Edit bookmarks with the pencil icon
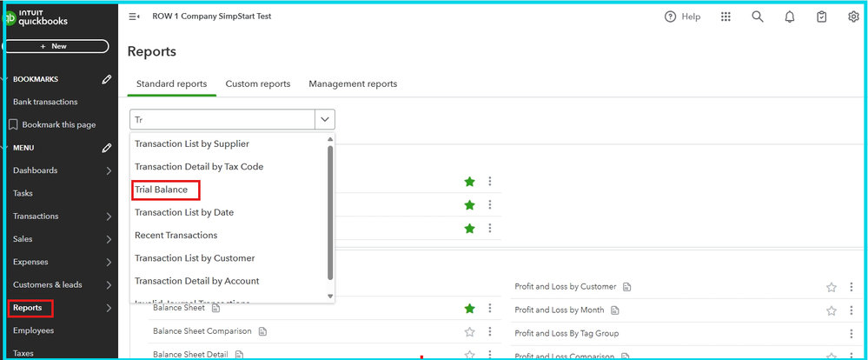This screenshot has height=360, width=868. pyautogui.click(x=107, y=79)
